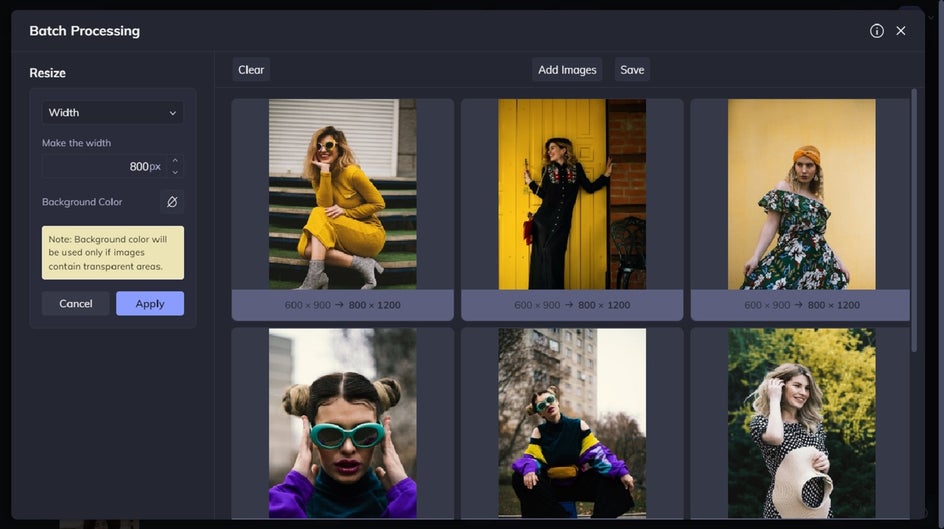Click the 'Make the width' label
Viewport: 944px width, 529px height.
coord(76,143)
